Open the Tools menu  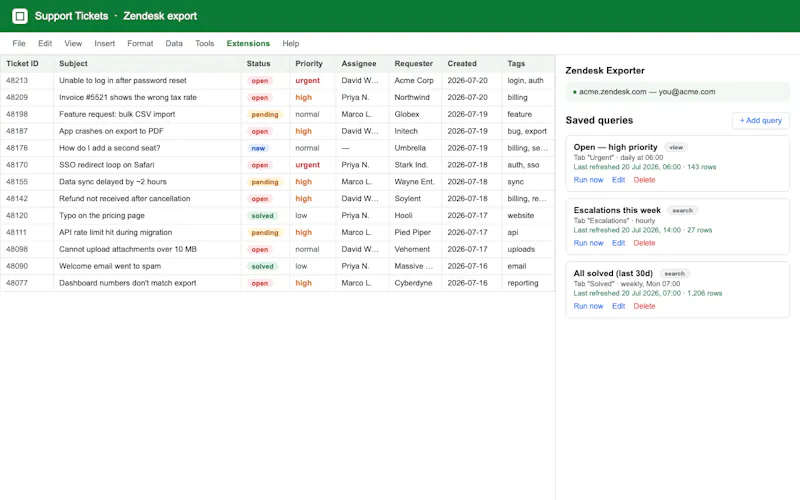pyautogui.click(x=205, y=43)
